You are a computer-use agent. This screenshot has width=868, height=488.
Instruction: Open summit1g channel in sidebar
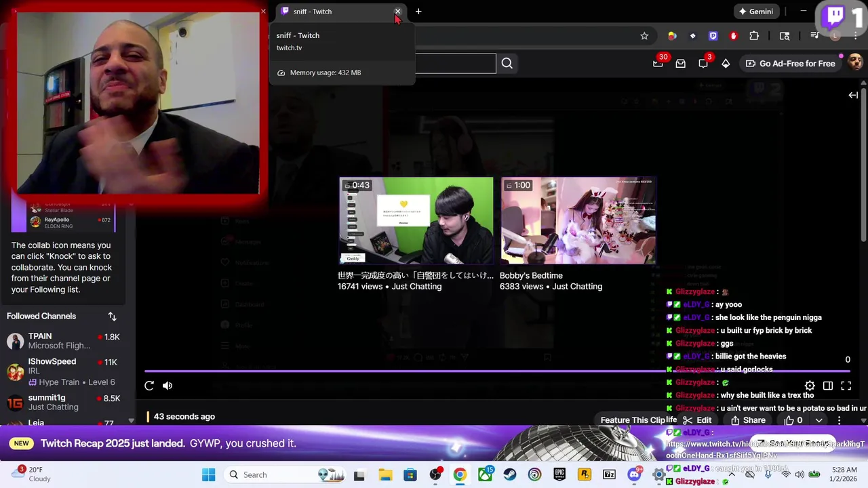point(64,403)
